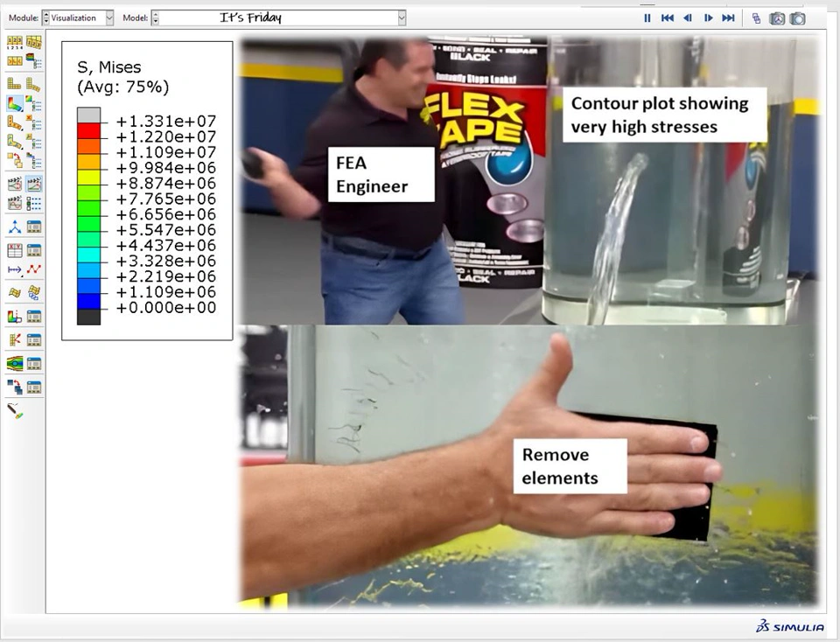
Task: Select the yellow legend swatch near +8.874e+06
Action: click(89, 178)
